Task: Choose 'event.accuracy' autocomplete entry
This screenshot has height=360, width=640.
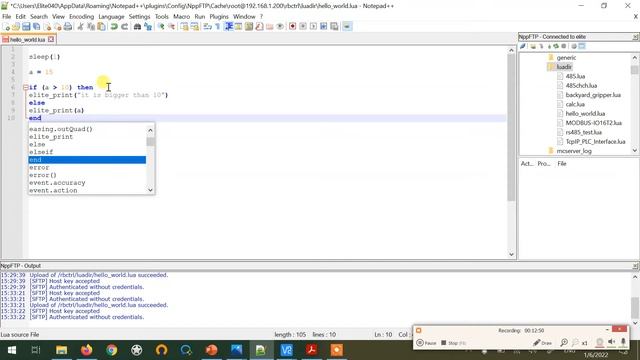Action: click(57, 183)
